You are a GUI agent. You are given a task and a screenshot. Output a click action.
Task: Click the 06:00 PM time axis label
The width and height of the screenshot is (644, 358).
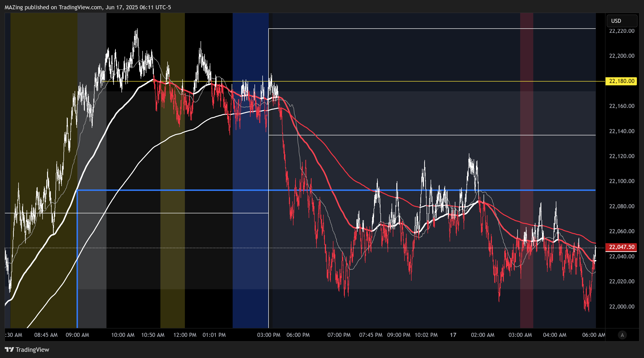point(298,335)
